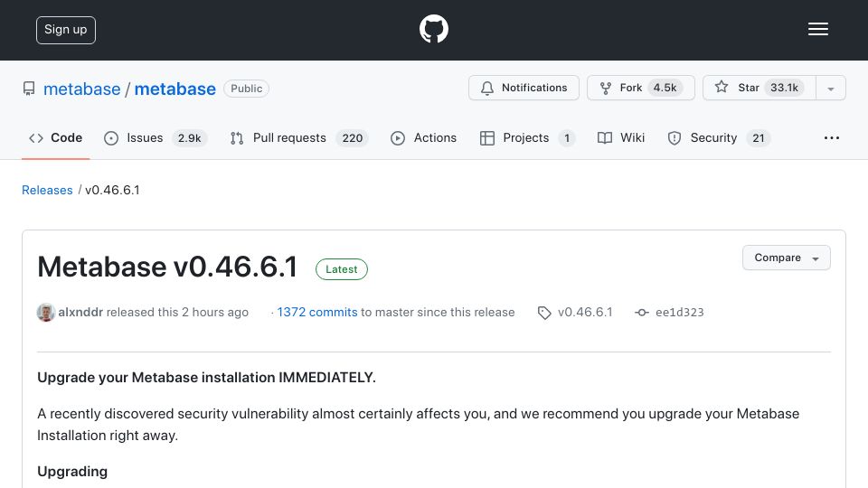Screen dimensions: 868x488
Task: Fork the repository with the Fork button
Action: click(640, 88)
